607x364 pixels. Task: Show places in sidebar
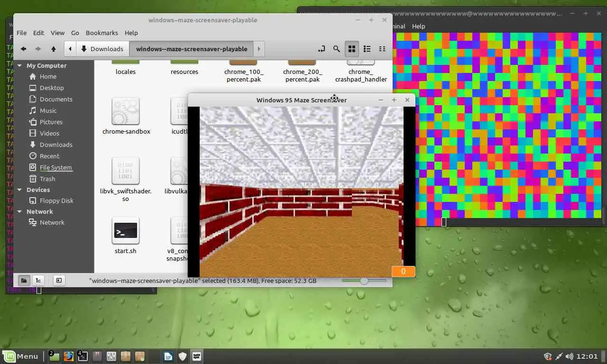tap(24, 281)
